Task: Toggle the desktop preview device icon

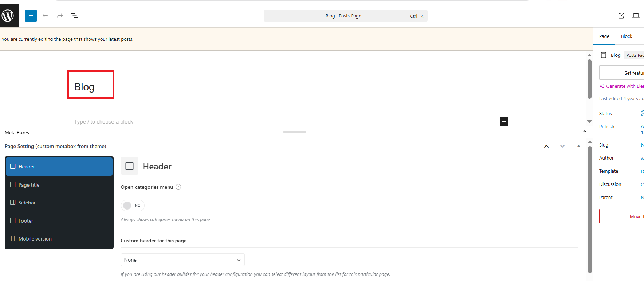Action: coord(636,16)
